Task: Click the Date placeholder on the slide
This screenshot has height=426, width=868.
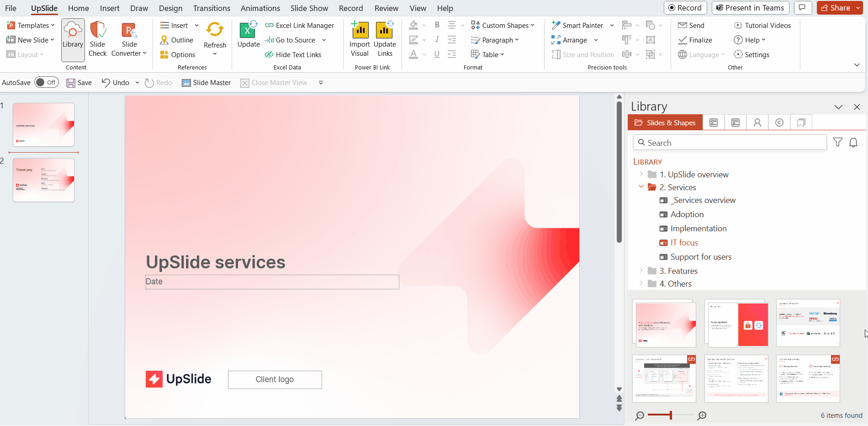Action: (272, 282)
